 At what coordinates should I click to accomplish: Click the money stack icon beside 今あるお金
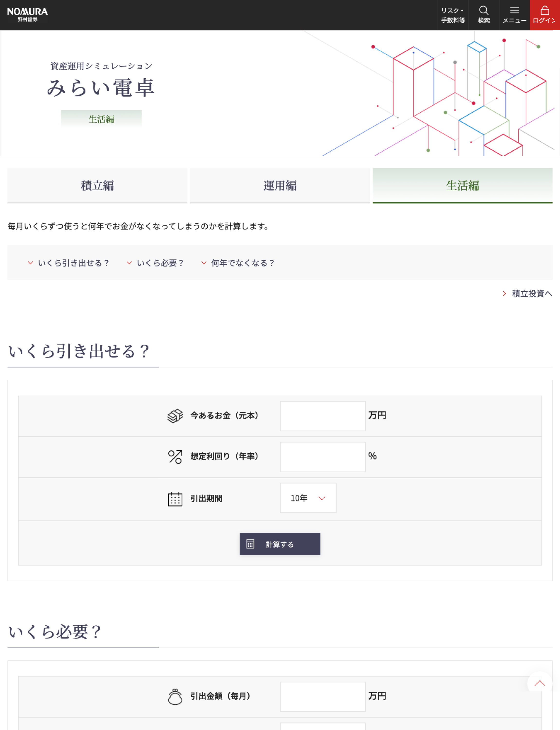[175, 415]
